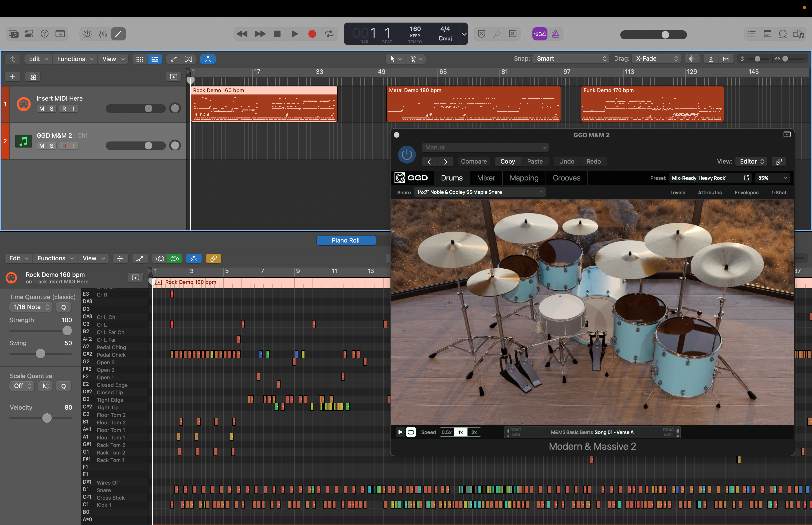Open the Snare drum selection dropdown
Viewport: 812px width, 525px height.
[x=480, y=192]
